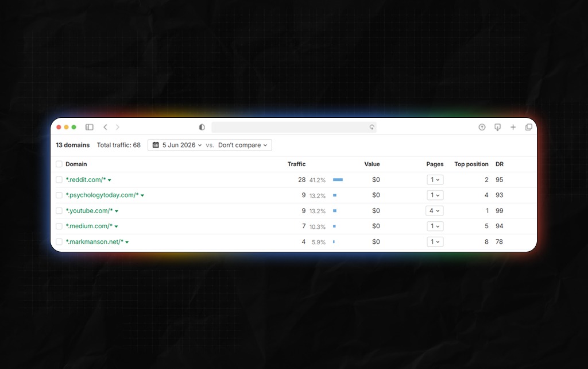This screenshot has height=369, width=588.
Task: Open the arrow menu next to markmanson.net
Action: 127,242
